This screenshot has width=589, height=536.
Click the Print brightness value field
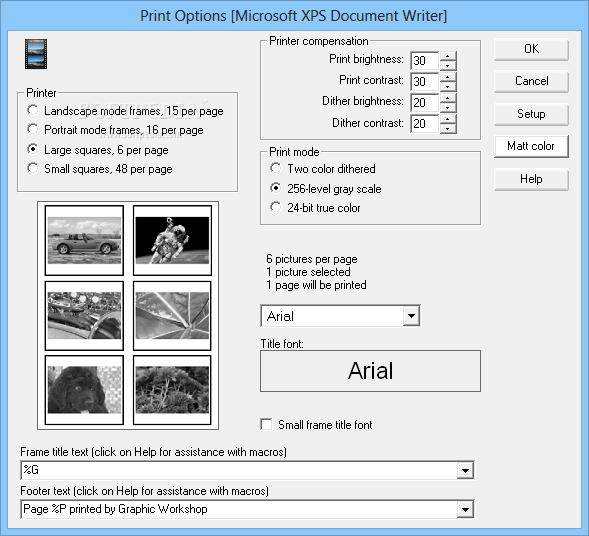tap(425, 61)
